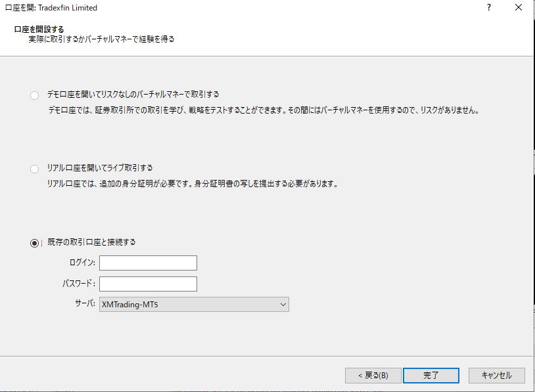
Task: Select connect to existing trading account radio
Action: pos(34,243)
